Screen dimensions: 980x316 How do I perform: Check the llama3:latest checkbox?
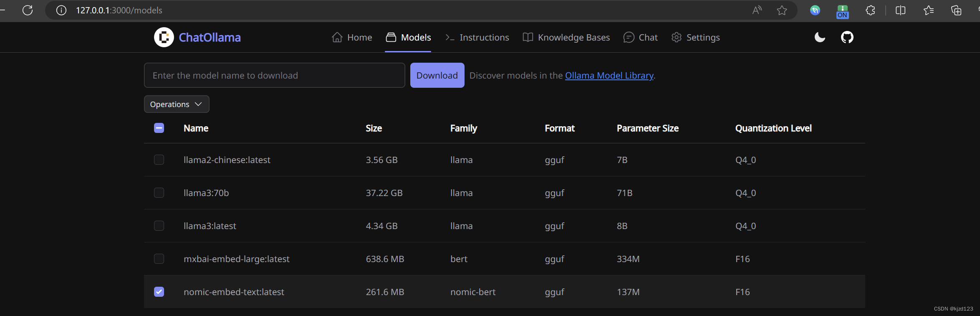pyautogui.click(x=159, y=226)
